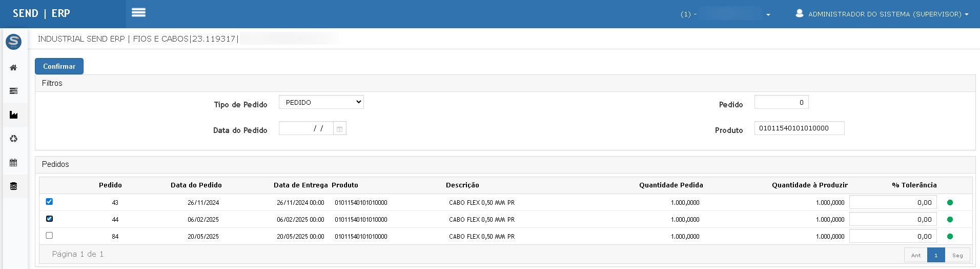Open the date picker for Data do Pedido
980x269 pixels.
coord(339,129)
